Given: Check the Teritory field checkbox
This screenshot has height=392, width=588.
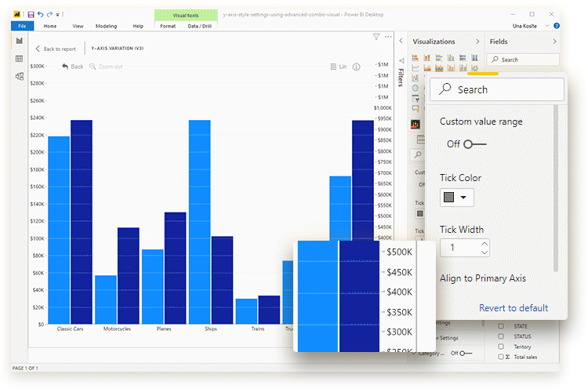Looking at the screenshot, I should [501, 347].
